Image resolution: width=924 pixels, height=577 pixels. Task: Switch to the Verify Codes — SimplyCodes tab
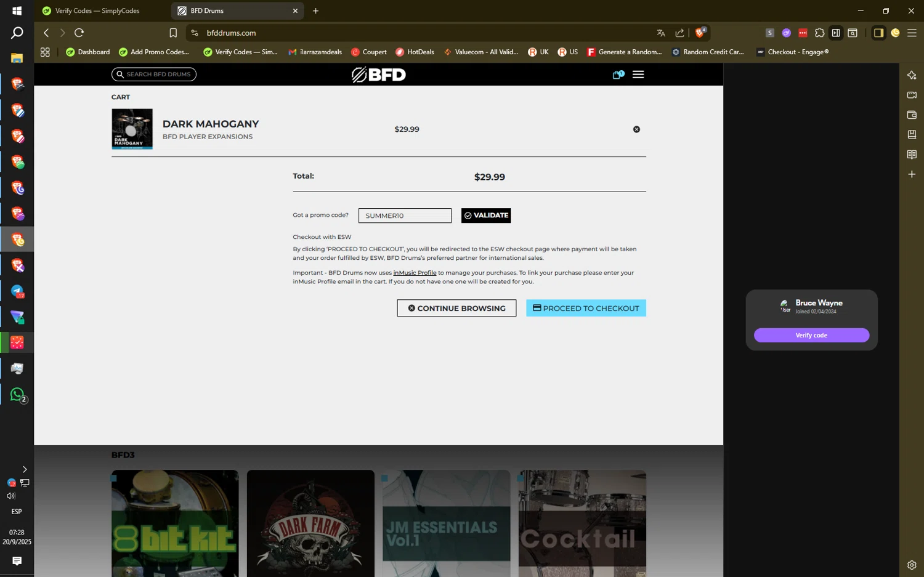[x=97, y=11]
